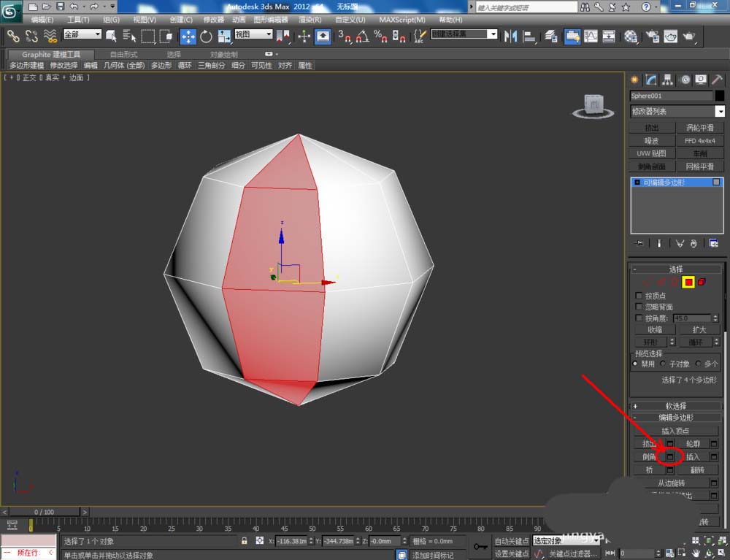The width and height of the screenshot is (730, 560).
Task: Enable the 按角度 checkbox
Action: (x=639, y=318)
